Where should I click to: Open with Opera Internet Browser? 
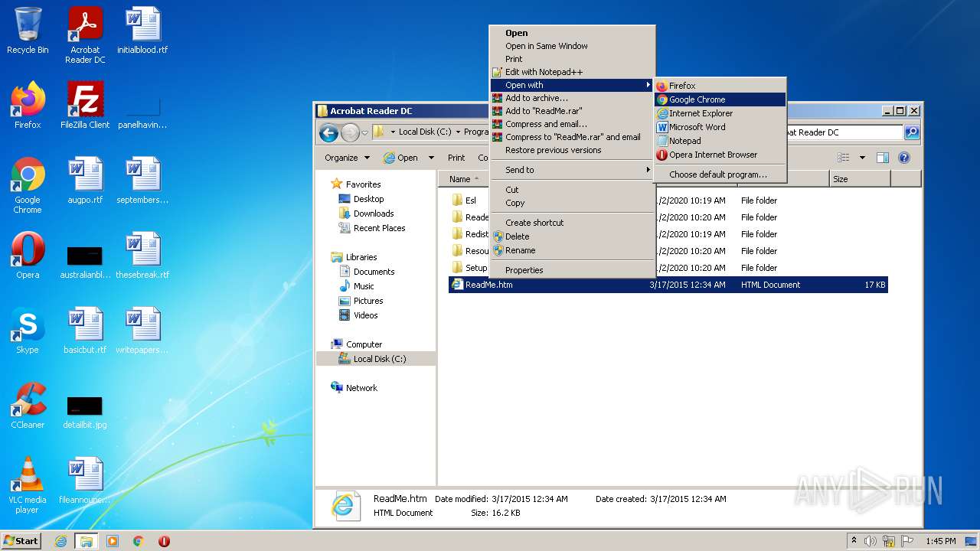(720, 155)
